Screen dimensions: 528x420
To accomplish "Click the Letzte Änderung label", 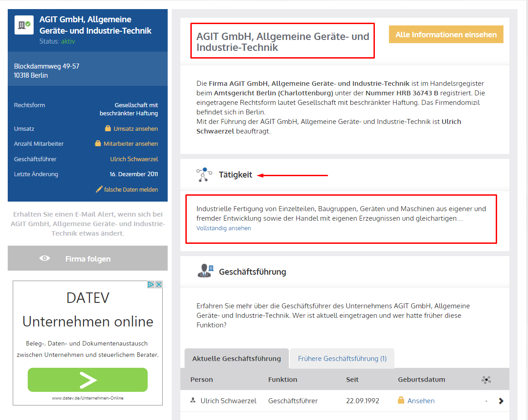I will [36, 174].
